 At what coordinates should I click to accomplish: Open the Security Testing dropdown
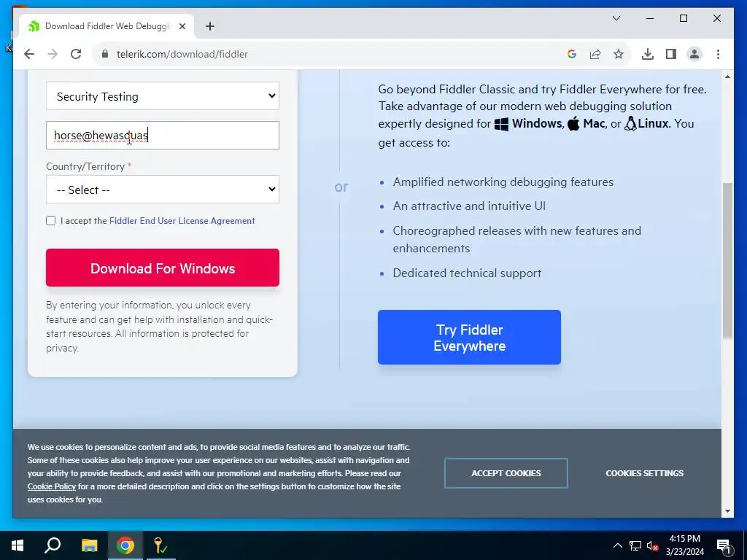pos(163,96)
